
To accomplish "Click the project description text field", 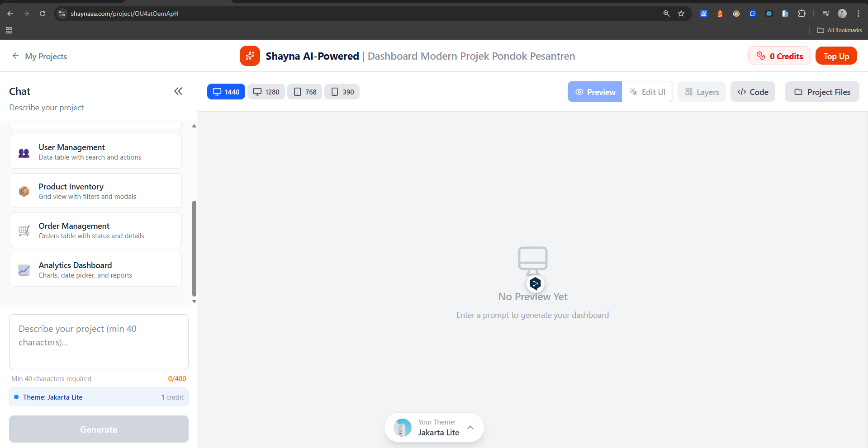I will 99,341.
